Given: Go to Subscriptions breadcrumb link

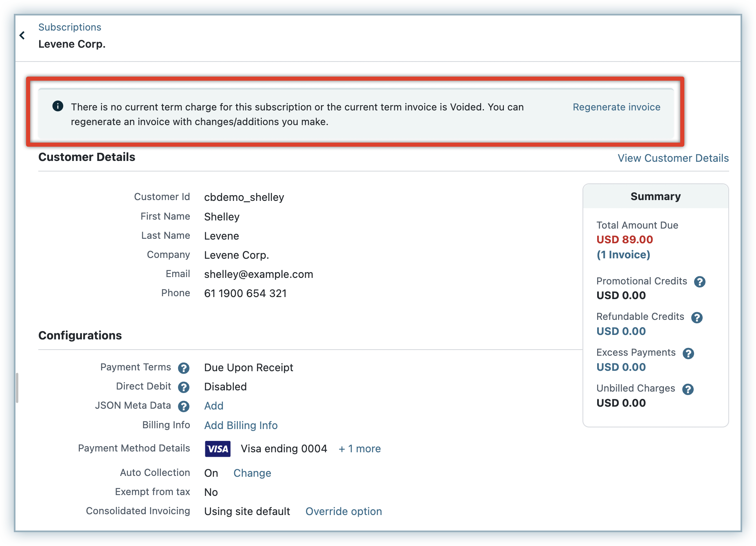Looking at the screenshot, I should click(x=70, y=27).
